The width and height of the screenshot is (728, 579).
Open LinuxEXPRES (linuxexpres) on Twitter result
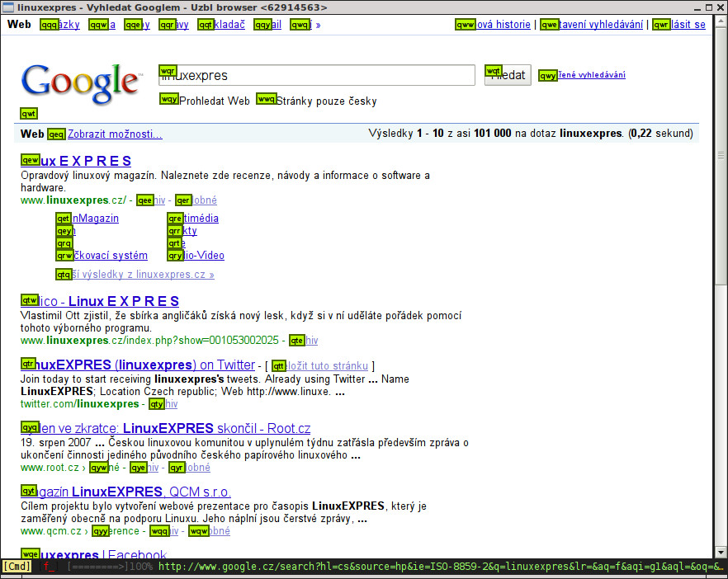(x=138, y=365)
